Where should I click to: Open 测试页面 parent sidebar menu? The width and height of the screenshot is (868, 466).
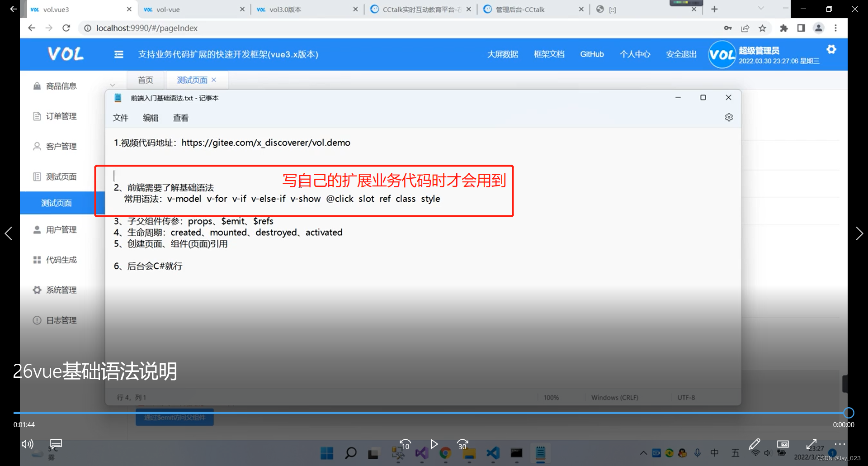point(61,177)
